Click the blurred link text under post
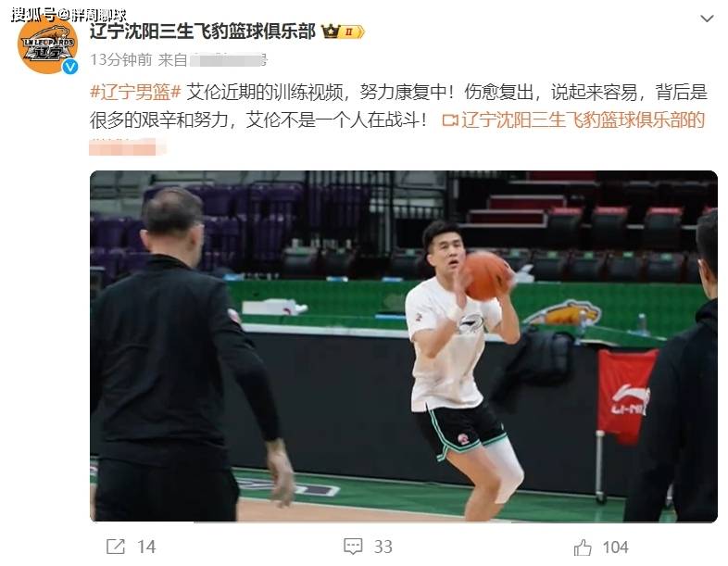Screen dimensions: 728x566 point(127,146)
